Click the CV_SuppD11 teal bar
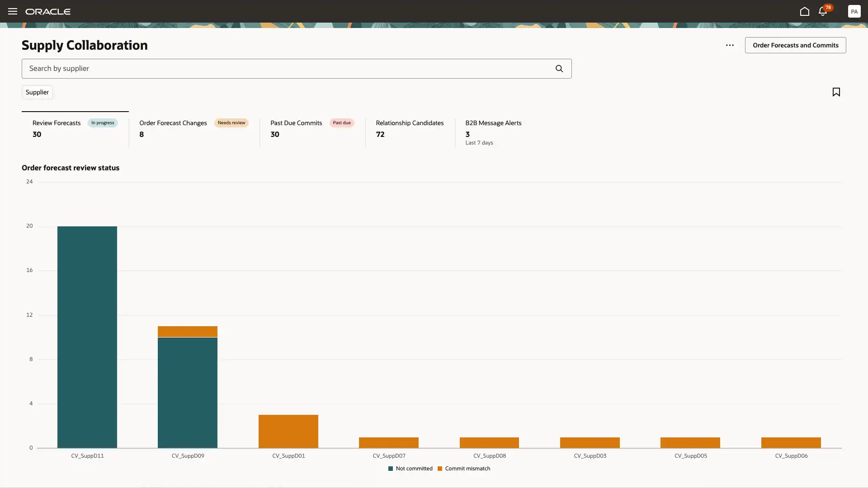Image resolution: width=868 pixels, height=488 pixels. 87,337
